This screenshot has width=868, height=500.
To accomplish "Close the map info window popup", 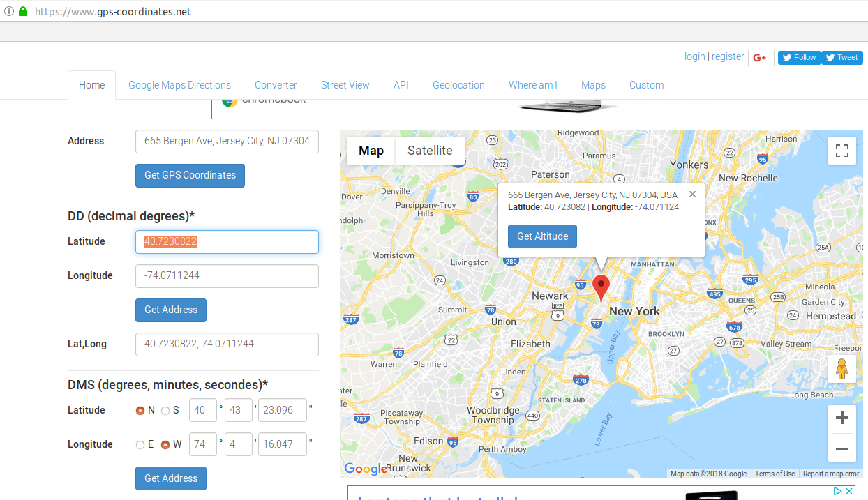I will click(692, 195).
